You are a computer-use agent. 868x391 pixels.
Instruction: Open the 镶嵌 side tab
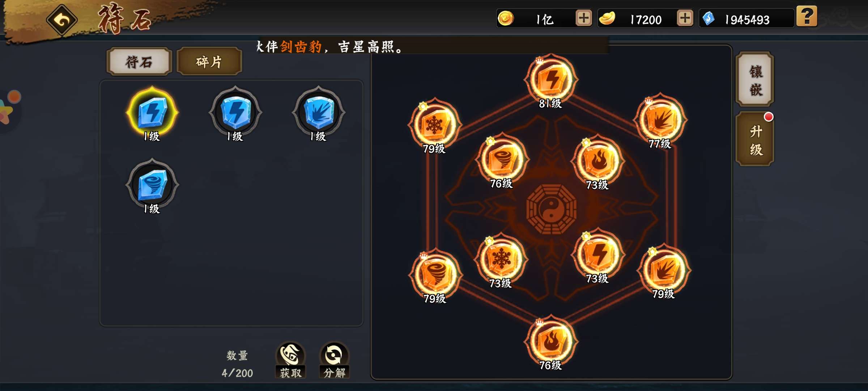point(755,80)
